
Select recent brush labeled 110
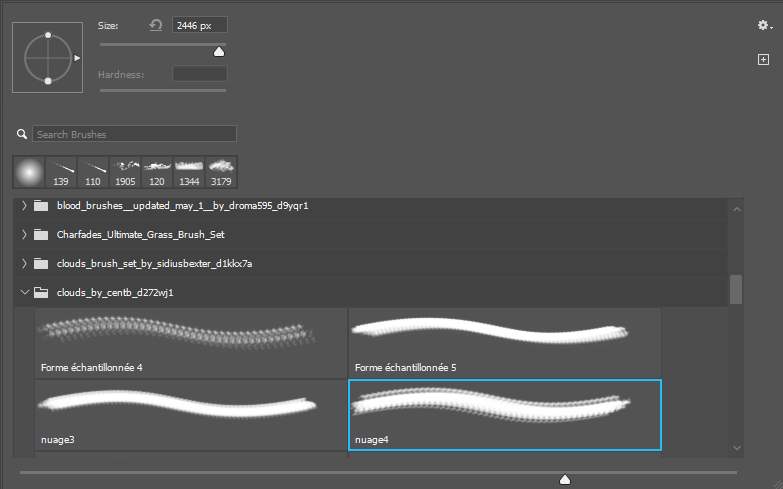coord(93,171)
